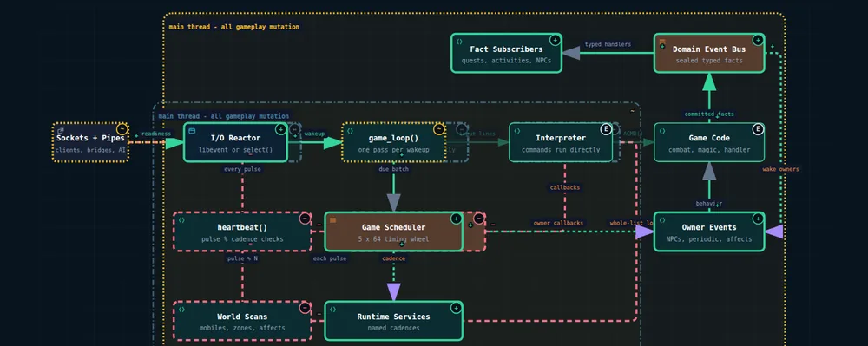The width and height of the screenshot is (868, 346).
Task: Click the yellow 'main thread' group label
Action: click(234, 27)
